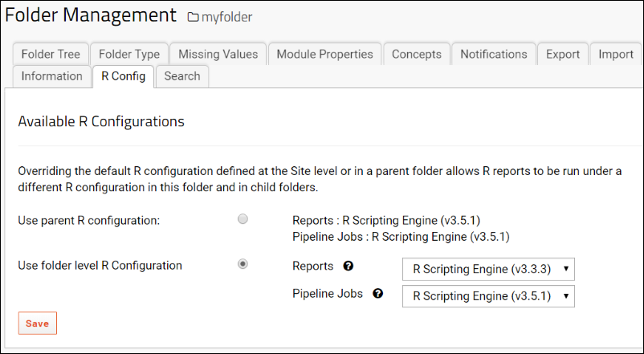Open the Information tab
This screenshot has width=644, height=354.
(51, 76)
